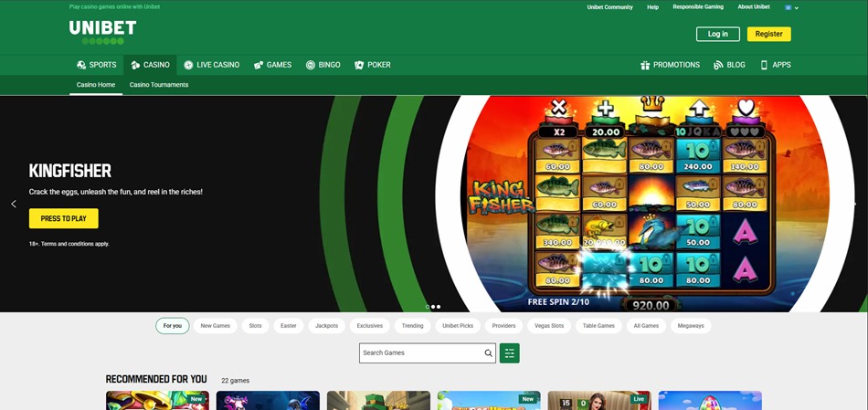Select the Providers filter chip
Viewport: 868px width, 410px height.
click(503, 326)
